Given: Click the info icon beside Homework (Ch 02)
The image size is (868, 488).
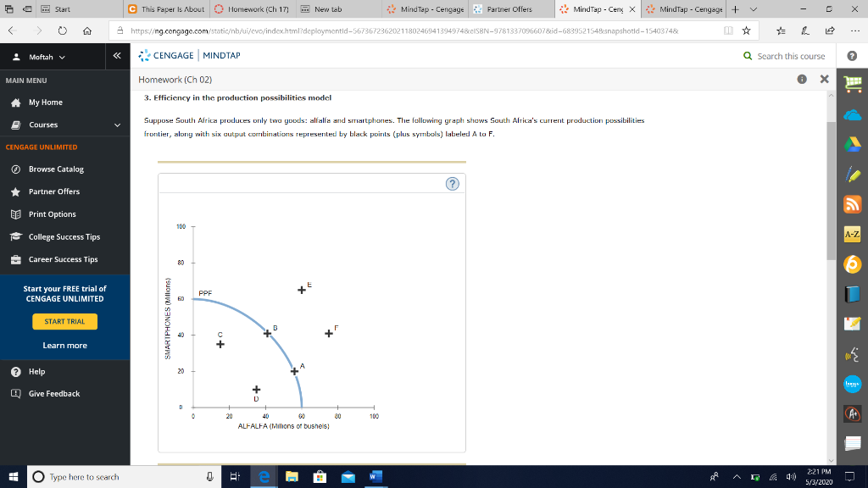Looking at the screenshot, I should [802, 78].
